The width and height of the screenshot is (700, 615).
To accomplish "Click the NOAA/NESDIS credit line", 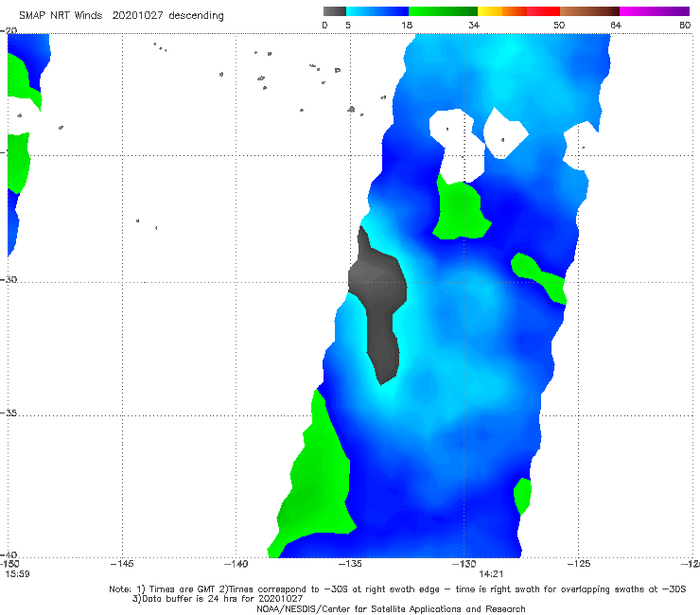I will [391, 609].
